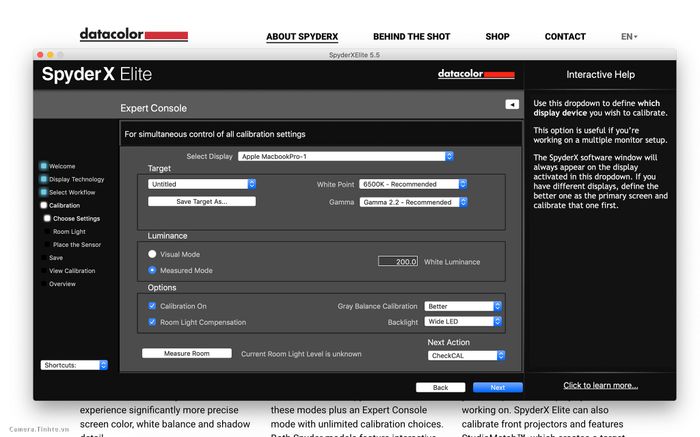
Task: Open the White Point dropdown
Action: click(x=413, y=184)
